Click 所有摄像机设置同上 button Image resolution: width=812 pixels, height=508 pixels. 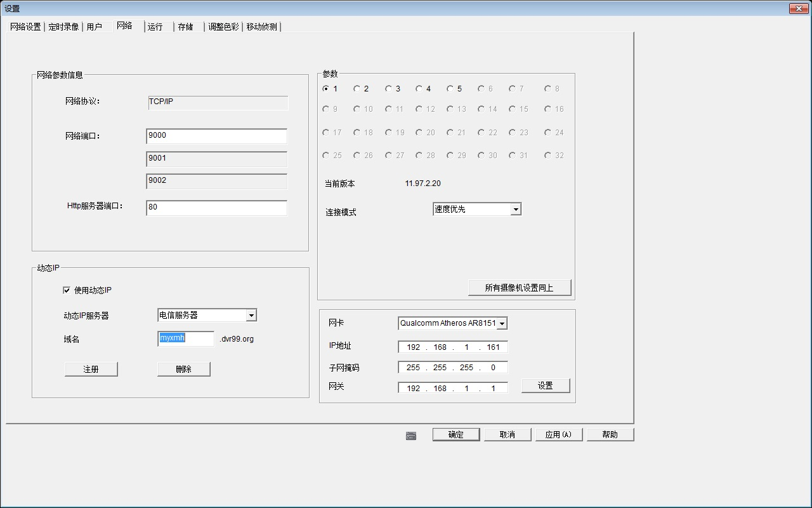pos(519,288)
